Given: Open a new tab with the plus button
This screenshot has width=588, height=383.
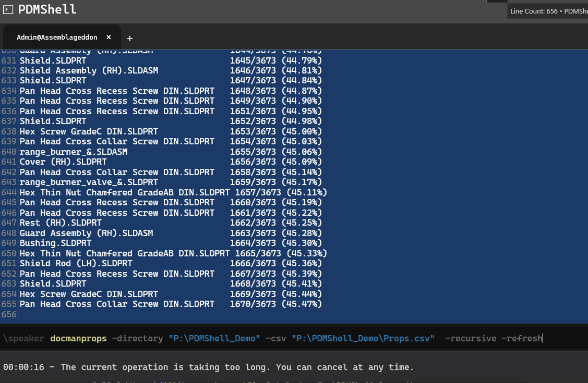Looking at the screenshot, I should 130,38.
